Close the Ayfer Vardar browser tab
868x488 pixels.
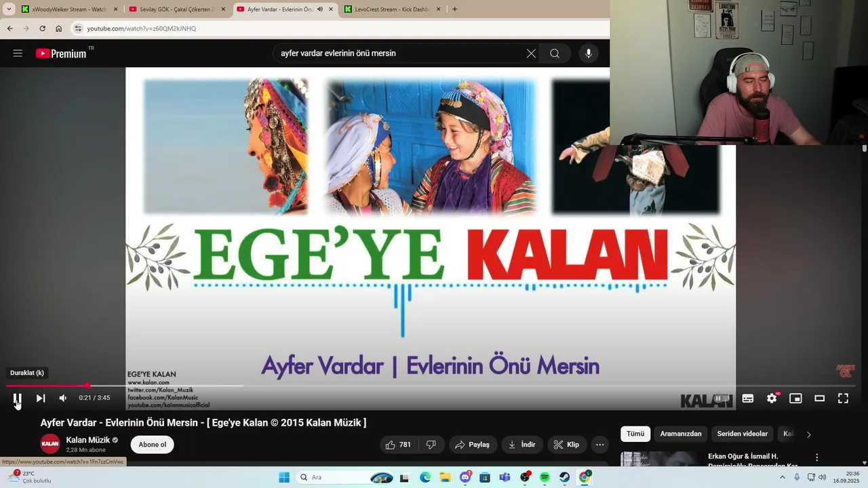[331, 9]
